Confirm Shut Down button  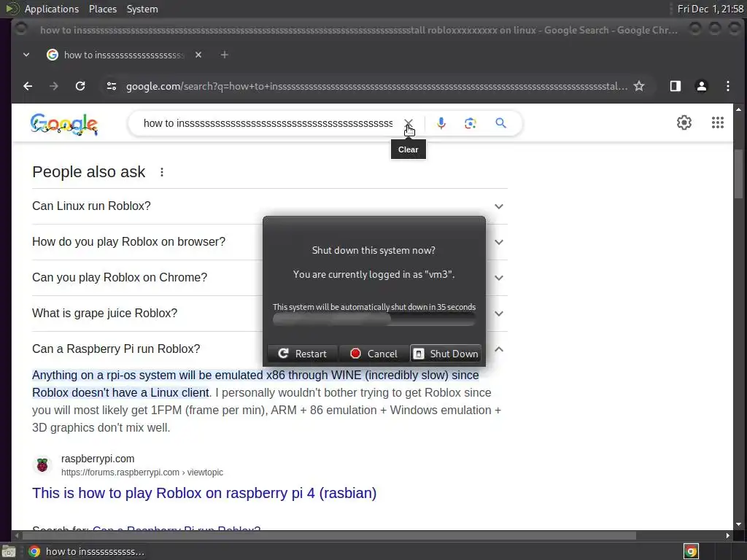(446, 354)
